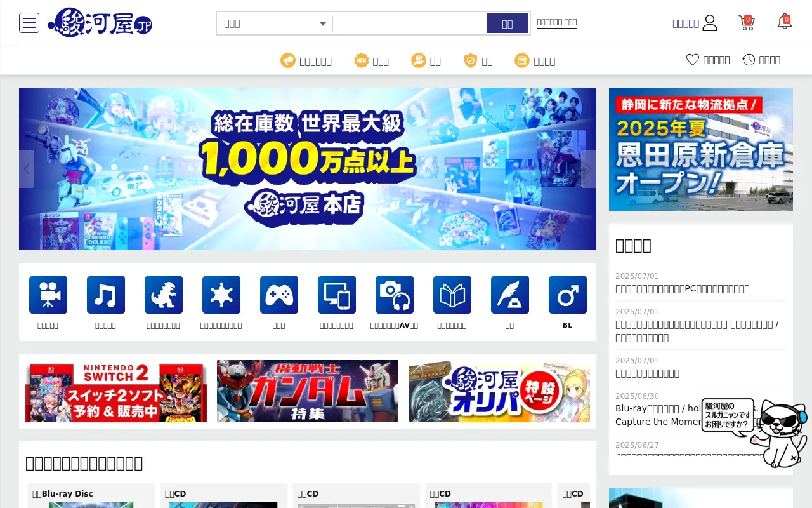Image resolution: width=812 pixels, height=508 pixels.
Task: Click the login link beside user icon
Action: point(686,23)
